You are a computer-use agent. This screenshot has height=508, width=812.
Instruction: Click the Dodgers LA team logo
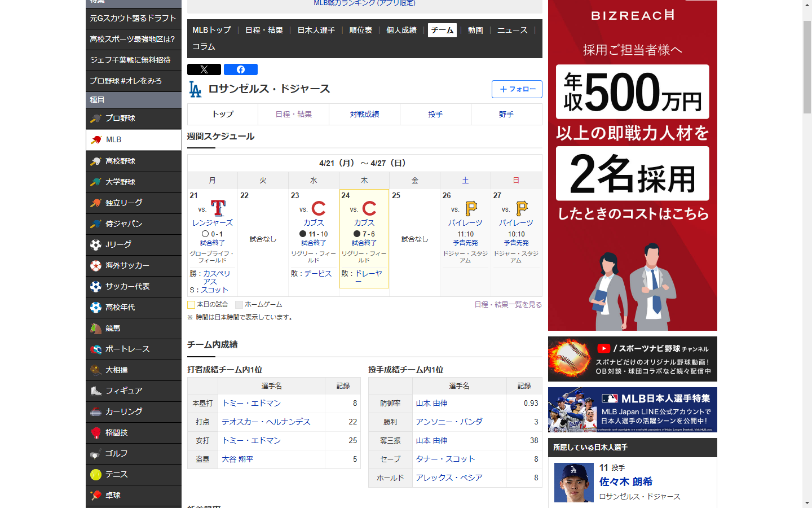(x=195, y=89)
